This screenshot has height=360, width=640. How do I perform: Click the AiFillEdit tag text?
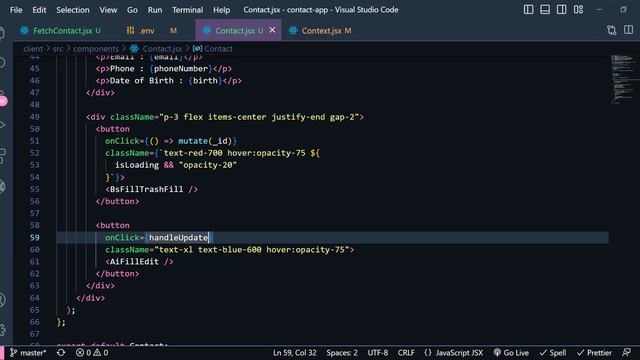pyautogui.click(x=134, y=262)
